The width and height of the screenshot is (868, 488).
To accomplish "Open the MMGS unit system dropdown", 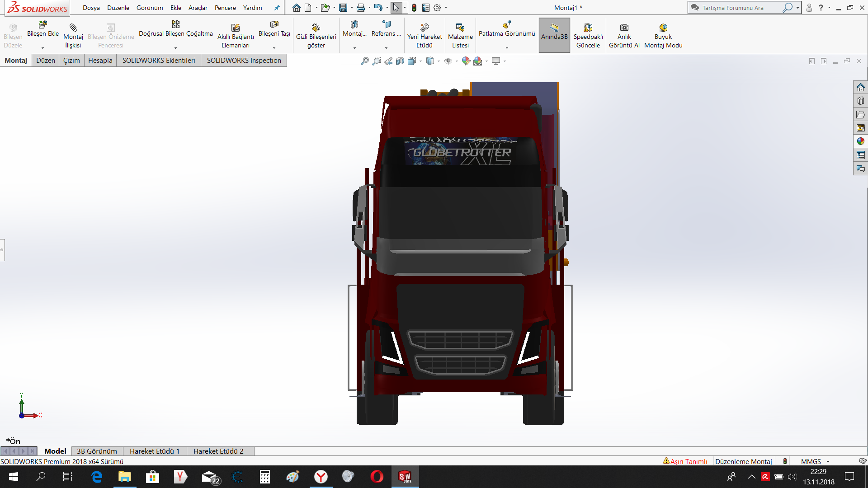I will coord(815,461).
